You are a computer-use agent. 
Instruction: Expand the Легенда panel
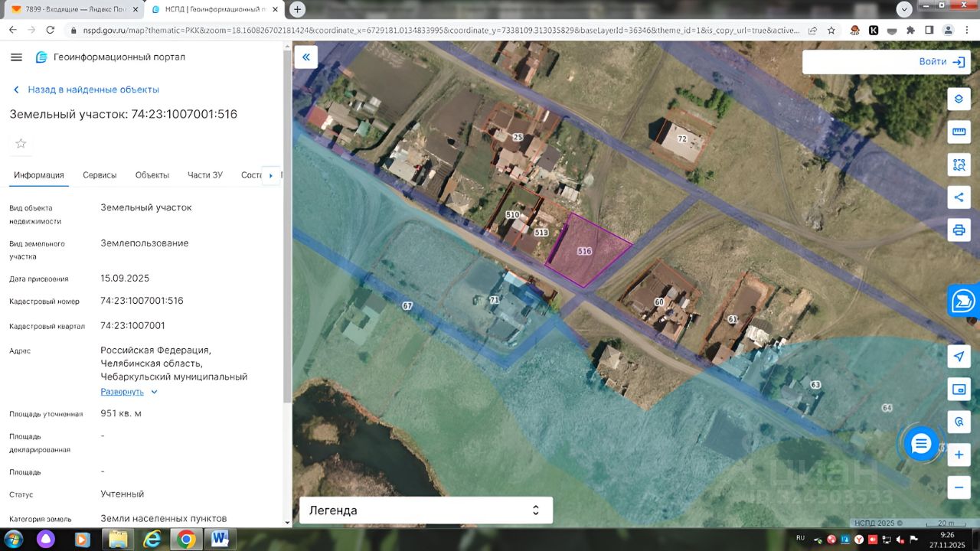(x=426, y=510)
